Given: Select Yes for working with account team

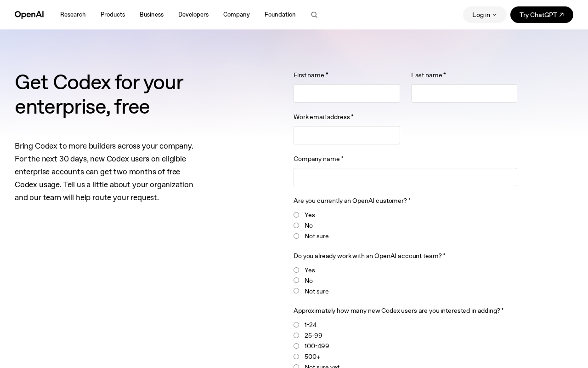Looking at the screenshot, I should click(296, 270).
